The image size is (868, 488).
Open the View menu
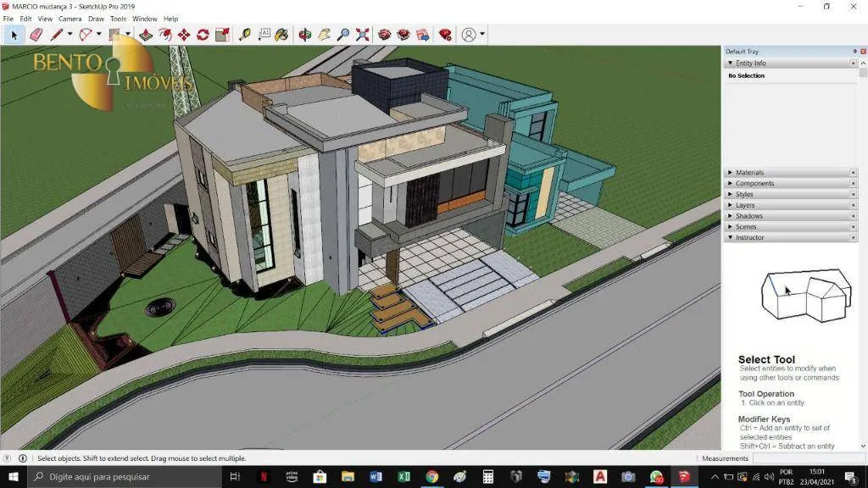[x=46, y=19]
